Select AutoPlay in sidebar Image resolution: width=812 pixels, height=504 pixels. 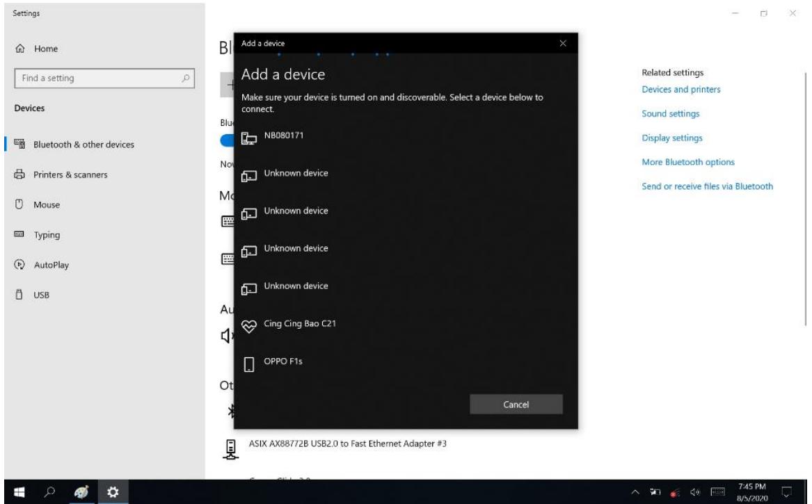click(x=52, y=265)
